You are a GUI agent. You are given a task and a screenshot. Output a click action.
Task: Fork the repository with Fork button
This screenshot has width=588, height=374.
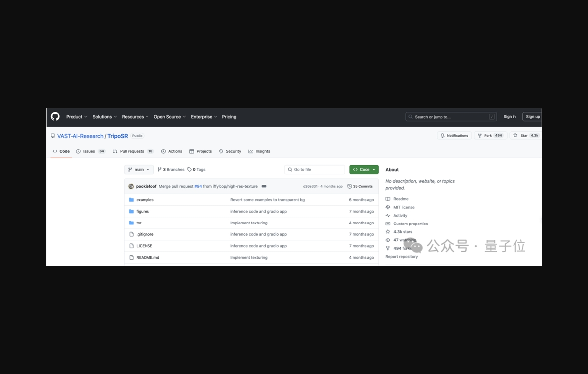[491, 136]
